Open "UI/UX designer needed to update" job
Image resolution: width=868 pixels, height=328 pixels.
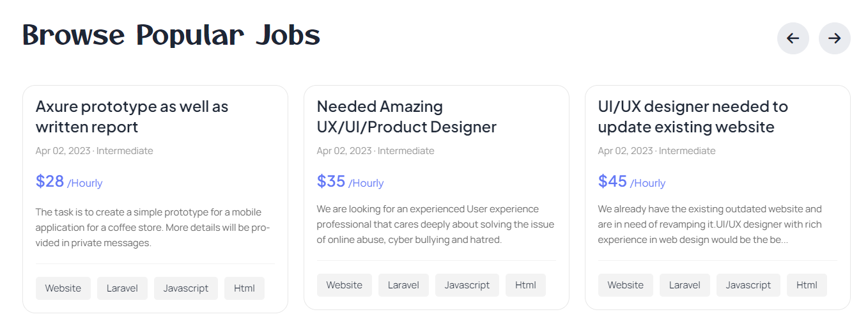tap(693, 116)
